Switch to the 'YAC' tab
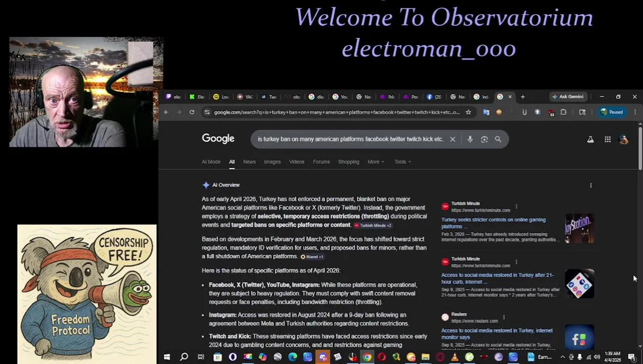 (245, 97)
